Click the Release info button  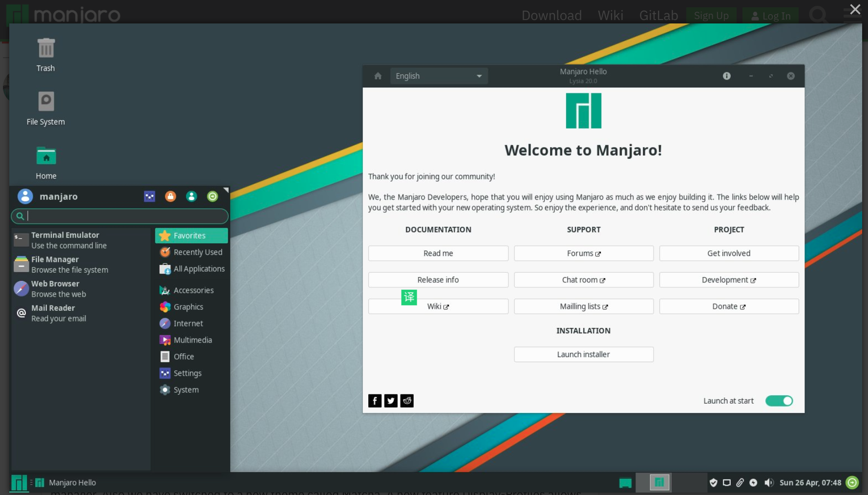coord(438,280)
